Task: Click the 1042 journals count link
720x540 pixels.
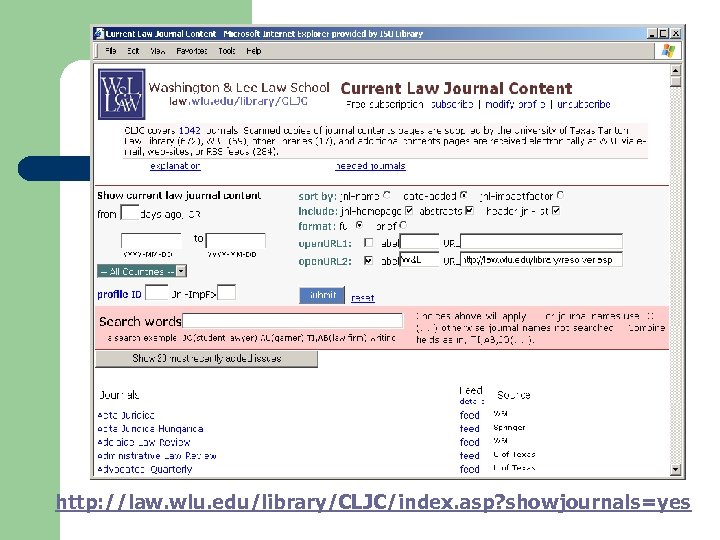Action: click(190, 130)
